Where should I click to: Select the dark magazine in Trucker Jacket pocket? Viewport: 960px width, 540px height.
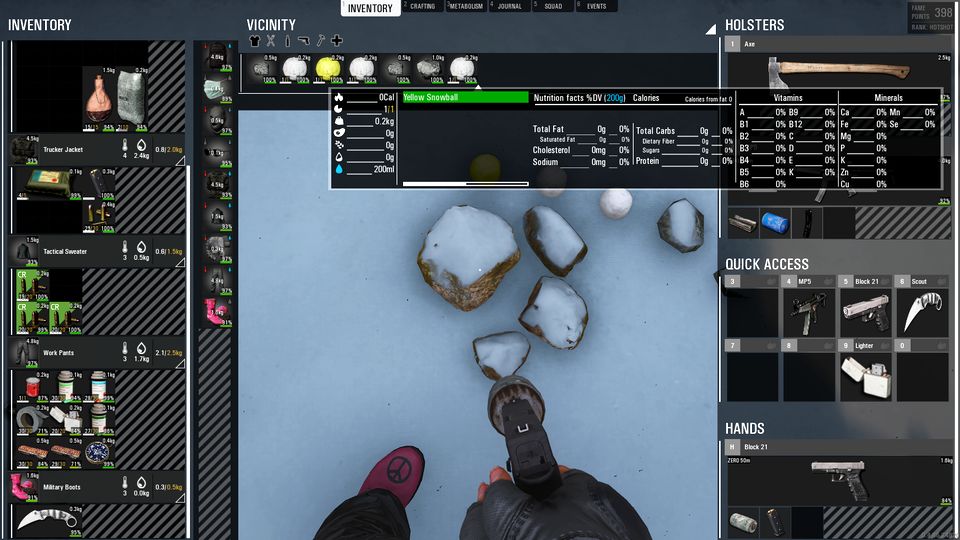click(99, 184)
